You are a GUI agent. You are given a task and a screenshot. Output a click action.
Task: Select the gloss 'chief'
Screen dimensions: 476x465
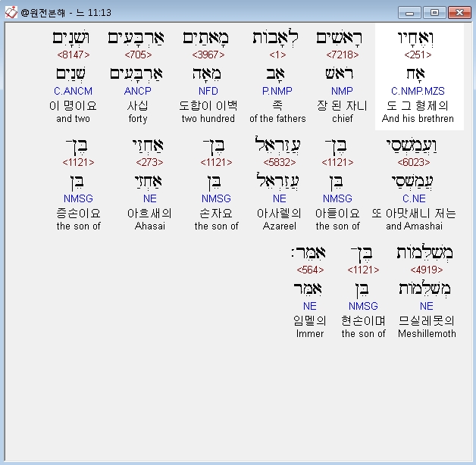point(343,119)
